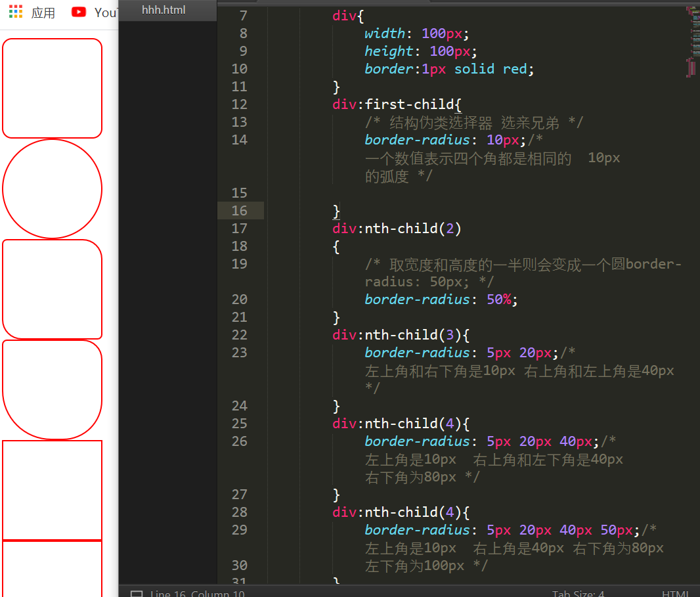Click the 'div:nth-child(4){' on line 25
This screenshot has width=700, height=597.
(401, 424)
